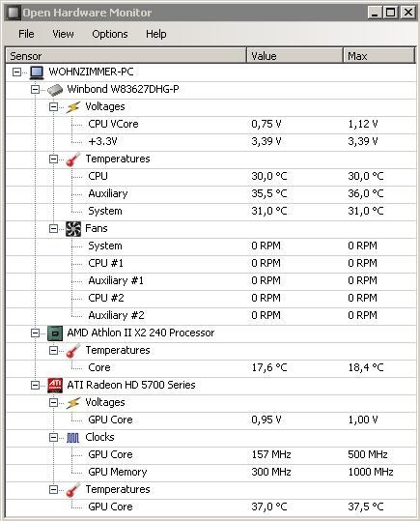Viewport: 420px width, 521px height.
Task: Minimize the Open Hardware Monitor window
Action: point(375,13)
